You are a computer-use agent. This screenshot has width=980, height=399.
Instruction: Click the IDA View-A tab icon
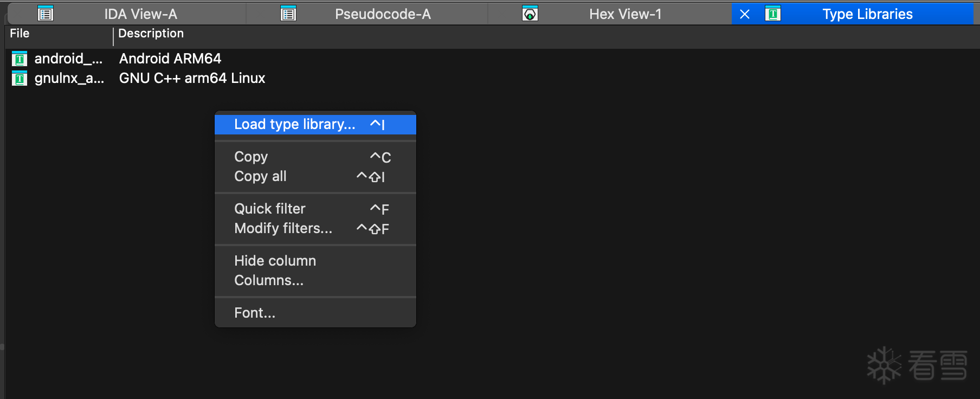pyautogui.click(x=46, y=14)
